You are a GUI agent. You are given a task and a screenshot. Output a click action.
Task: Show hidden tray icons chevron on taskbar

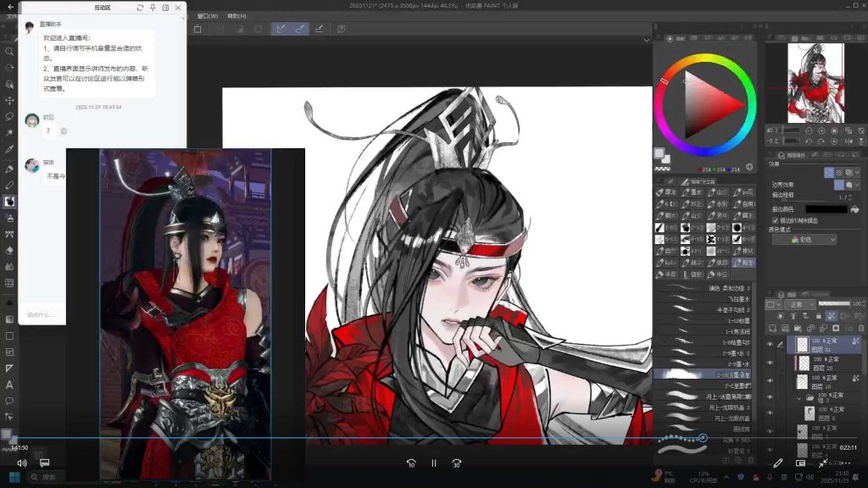point(726,477)
